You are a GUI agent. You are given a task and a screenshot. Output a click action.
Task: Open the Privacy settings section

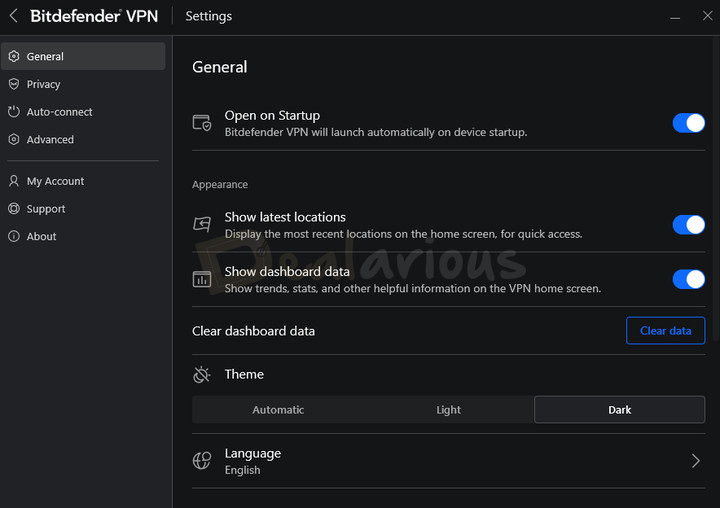tap(83, 84)
